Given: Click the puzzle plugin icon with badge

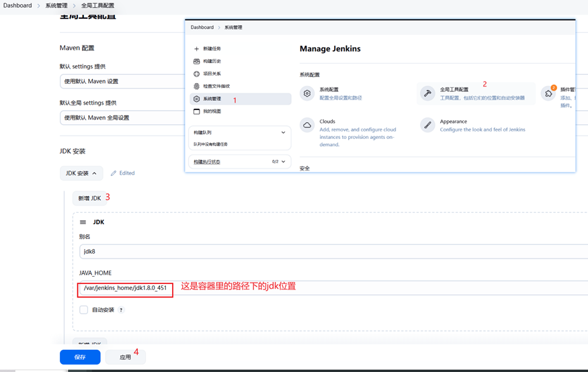Looking at the screenshot, I should coord(548,93).
